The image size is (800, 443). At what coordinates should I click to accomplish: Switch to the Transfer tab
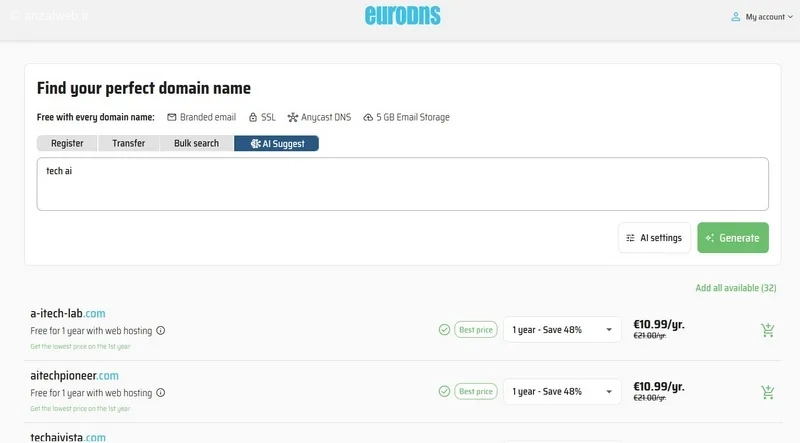point(129,143)
